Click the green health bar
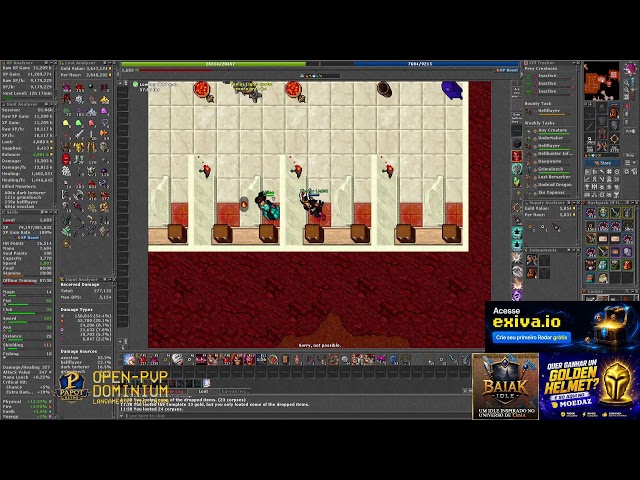 (220, 64)
